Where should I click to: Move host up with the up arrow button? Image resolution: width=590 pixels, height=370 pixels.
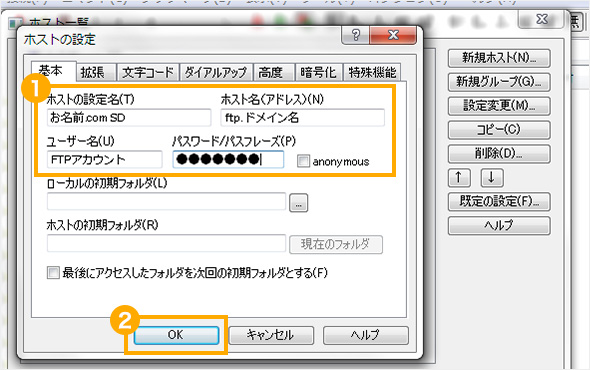pos(459,178)
